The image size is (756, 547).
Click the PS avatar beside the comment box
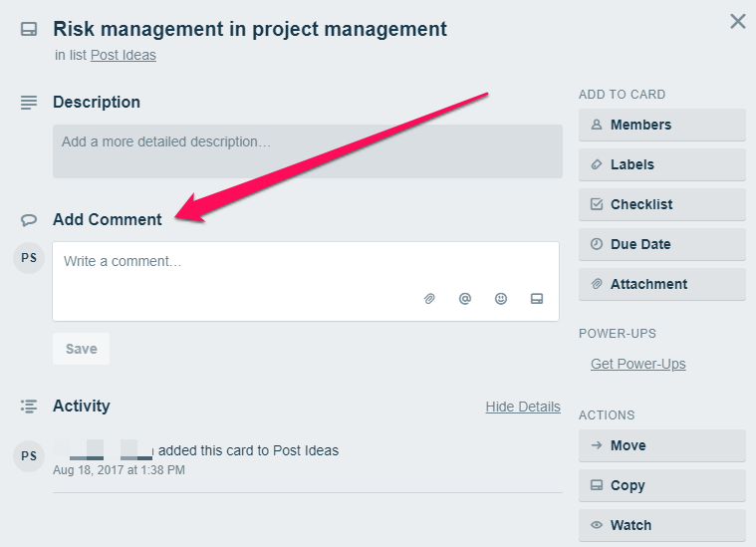[29, 258]
